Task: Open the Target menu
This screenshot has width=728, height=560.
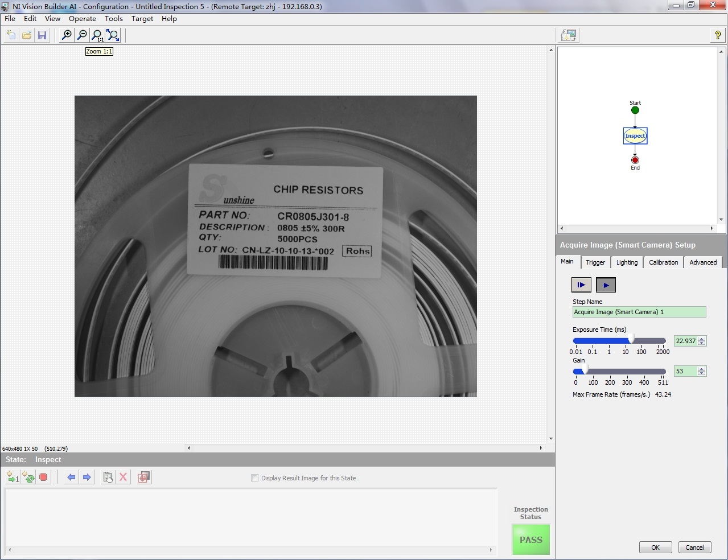Action: click(x=142, y=19)
